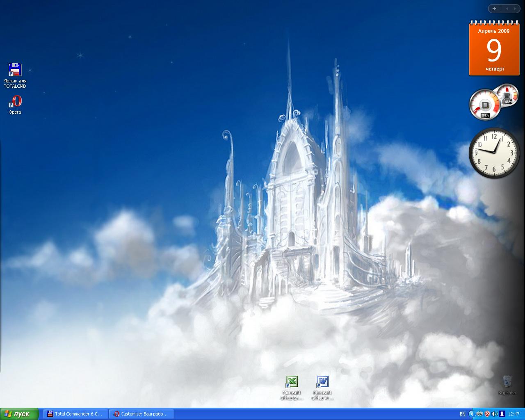Click the sidebar next-page arrow
The height and width of the screenshot is (420, 525).
[x=515, y=9]
